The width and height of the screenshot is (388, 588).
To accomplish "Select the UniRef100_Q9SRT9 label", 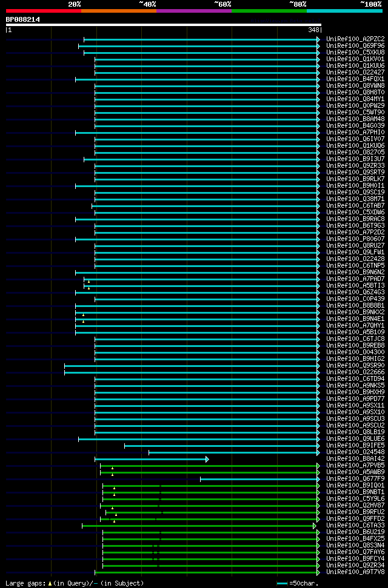I will coord(355,173).
